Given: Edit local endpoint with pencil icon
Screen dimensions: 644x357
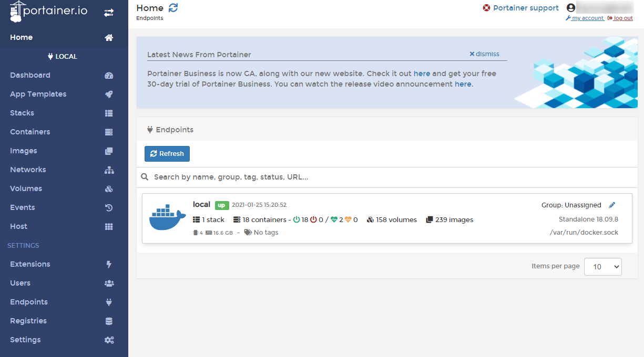Looking at the screenshot, I should click(x=611, y=205).
